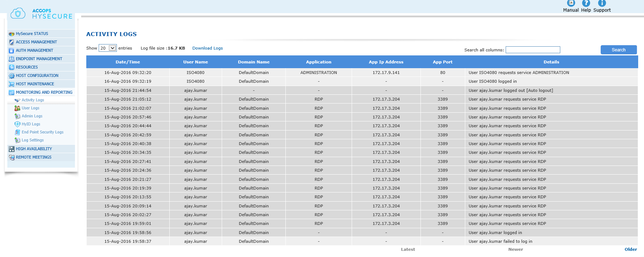This screenshot has width=644, height=257.
Task: Click the App Port column header
Action: click(443, 62)
